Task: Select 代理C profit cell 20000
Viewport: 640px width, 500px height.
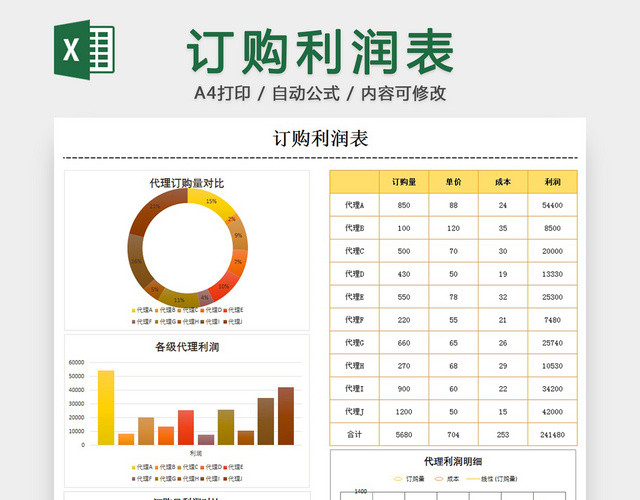Action: click(553, 251)
